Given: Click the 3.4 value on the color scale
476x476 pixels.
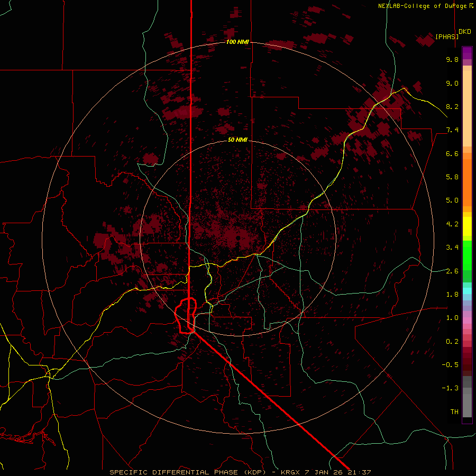Looking at the screenshot, I should (x=452, y=248).
